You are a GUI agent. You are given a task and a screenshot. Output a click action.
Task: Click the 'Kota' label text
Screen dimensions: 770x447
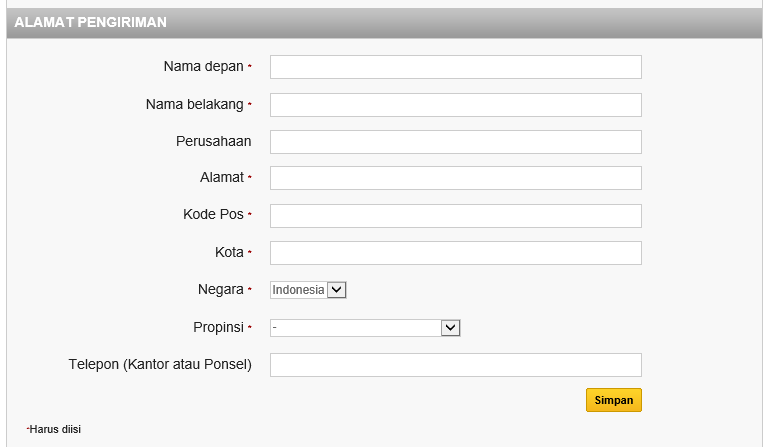click(229, 252)
